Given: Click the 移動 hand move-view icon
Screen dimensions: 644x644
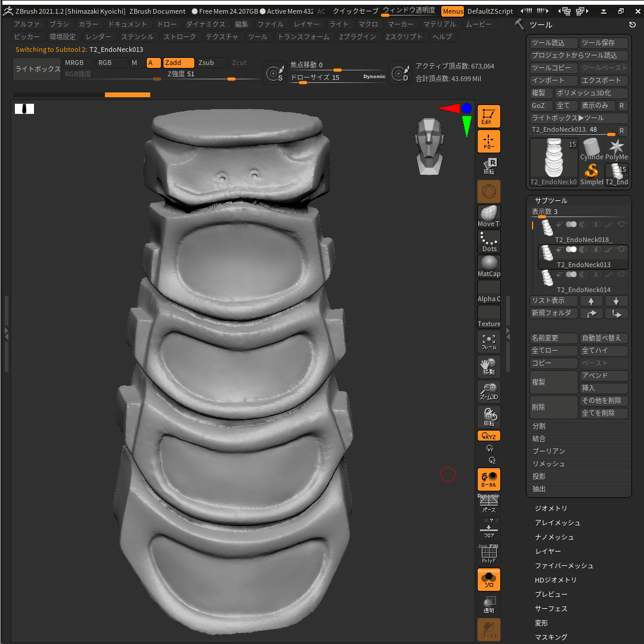Looking at the screenshot, I should [488, 367].
